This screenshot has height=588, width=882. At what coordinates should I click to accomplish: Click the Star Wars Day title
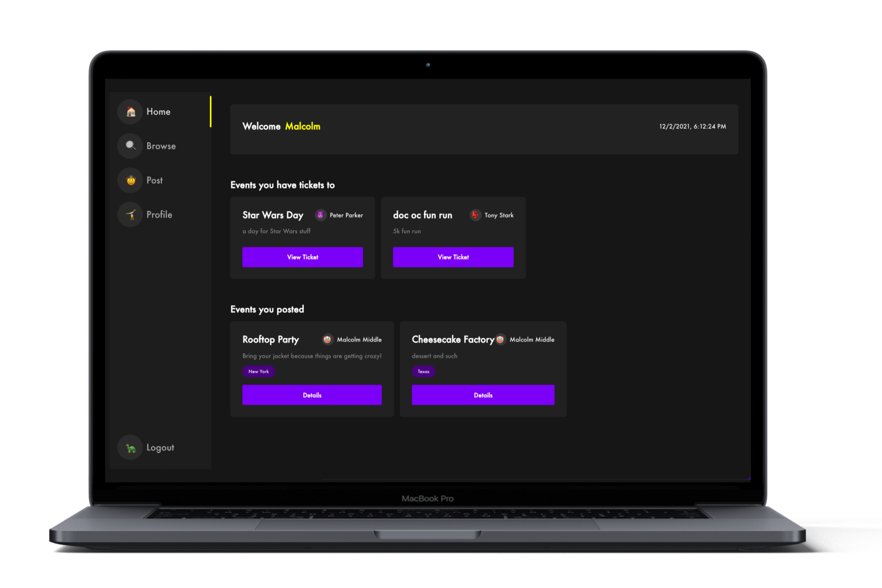tap(273, 215)
